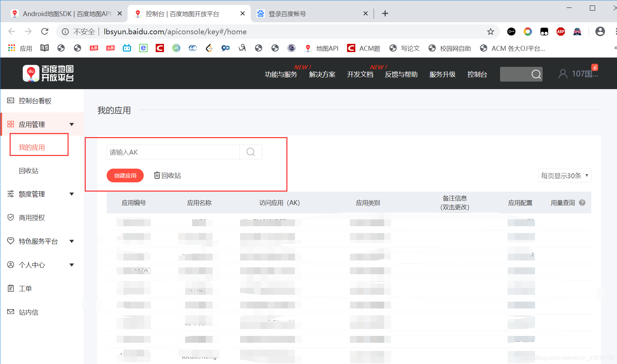Screen dimensions: 617x364
Task: Click the AK search magnifier icon
Action: pyautogui.click(x=250, y=152)
